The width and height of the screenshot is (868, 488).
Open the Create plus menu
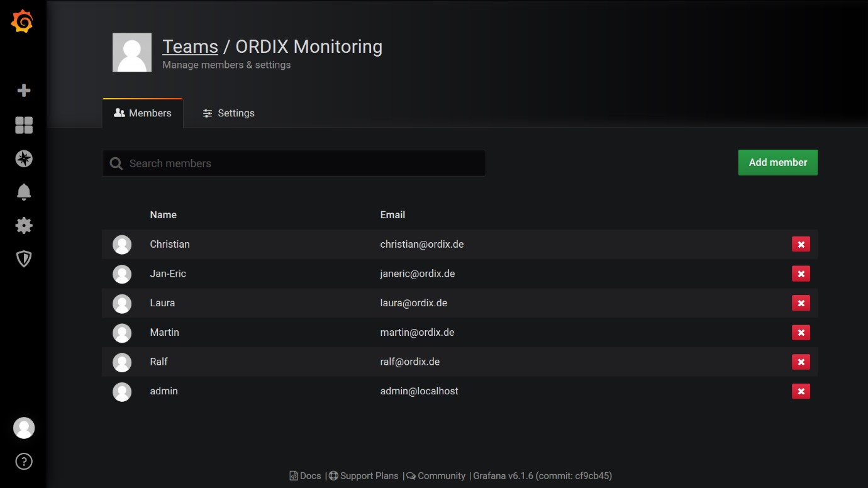pos(24,91)
